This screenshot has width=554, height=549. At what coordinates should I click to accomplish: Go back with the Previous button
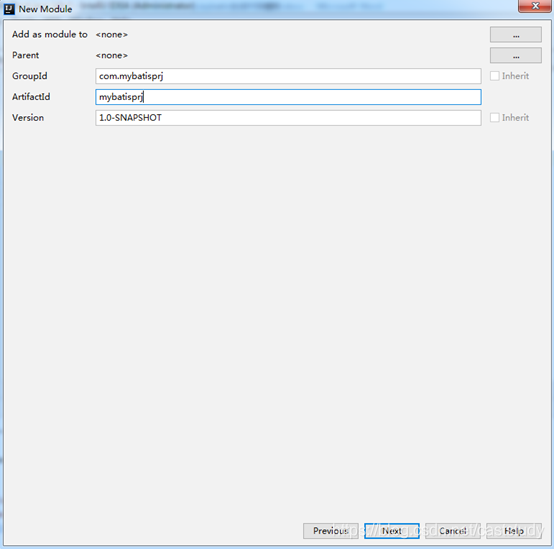pos(330,531)
